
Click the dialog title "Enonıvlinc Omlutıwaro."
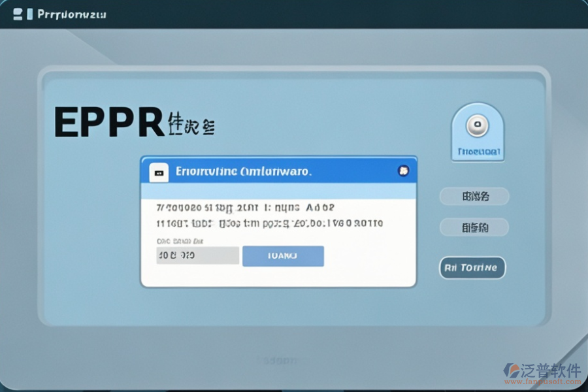244,171
